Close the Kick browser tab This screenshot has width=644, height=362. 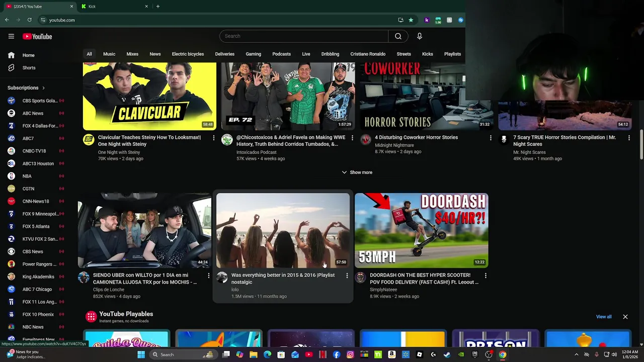coord(146,7)
